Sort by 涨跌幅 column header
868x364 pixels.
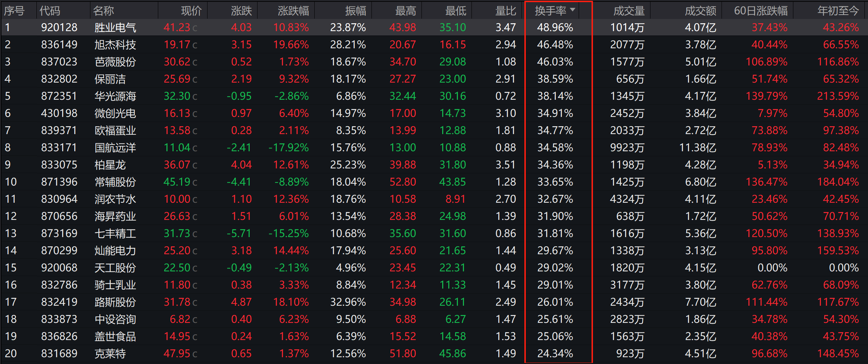[x=293, y=11]
